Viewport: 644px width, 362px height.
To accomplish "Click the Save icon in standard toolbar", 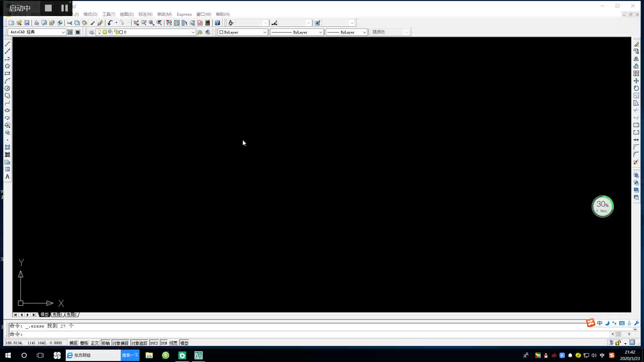I will [27, 23].
